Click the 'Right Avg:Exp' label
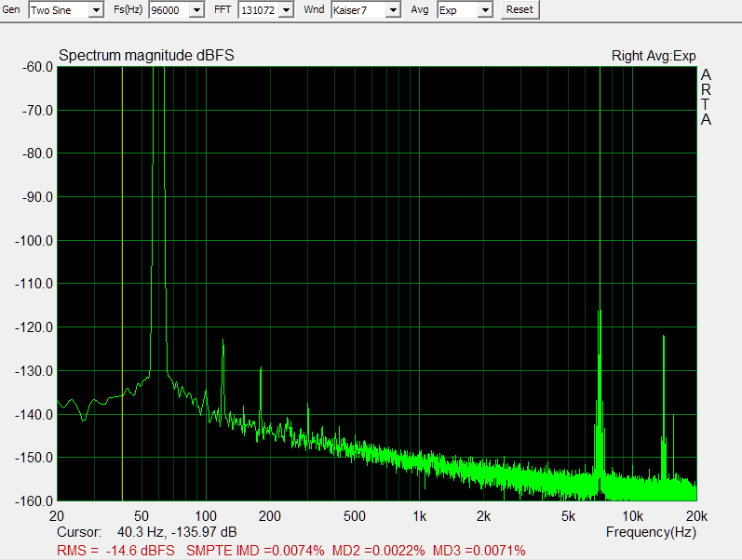742x560 pixels. [654, 56]
